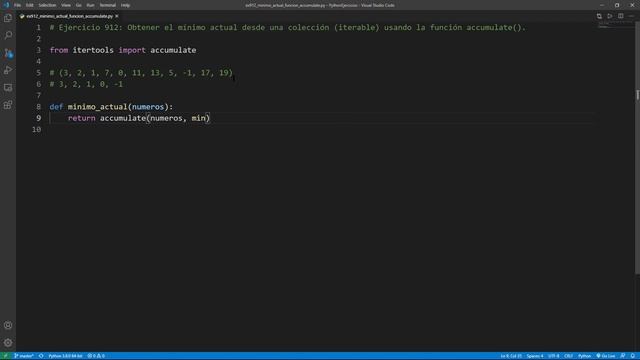Open the Terminal menu

108,5
